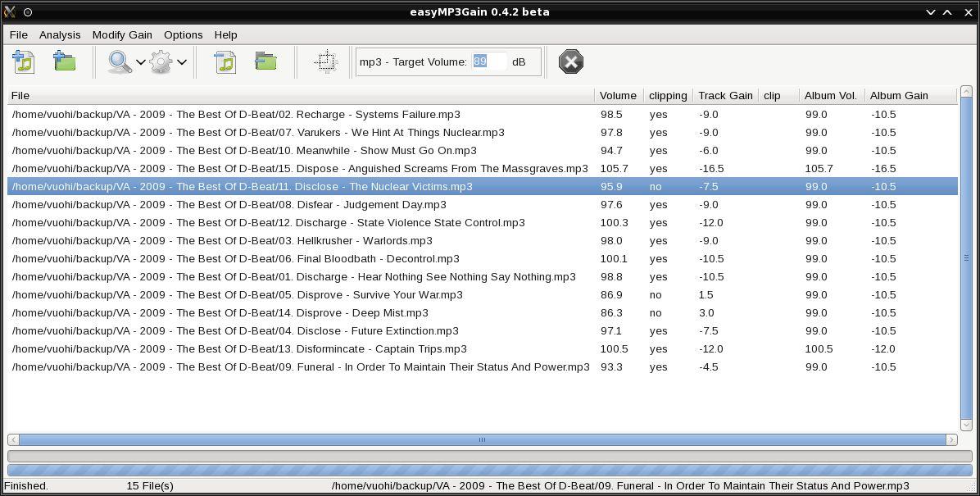Open the Modify Gain menu
The image size is (980, 496).
(123, 35)
